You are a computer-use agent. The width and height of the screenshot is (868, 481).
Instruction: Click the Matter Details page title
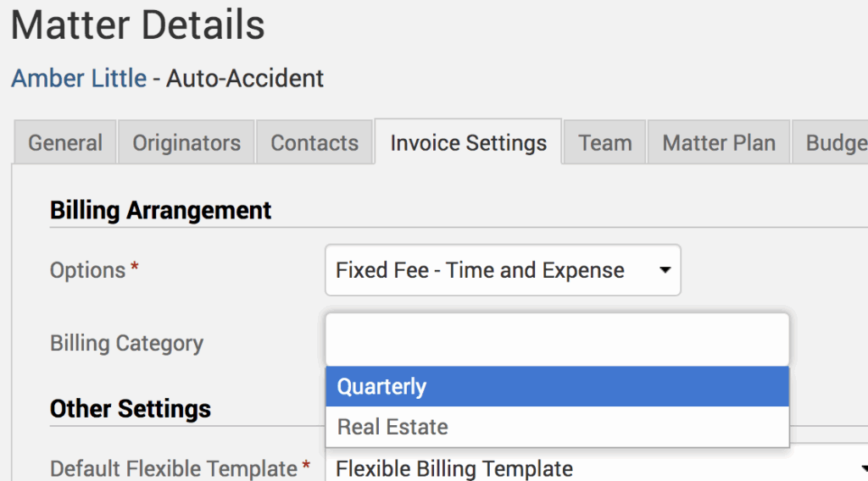point(138,25)
